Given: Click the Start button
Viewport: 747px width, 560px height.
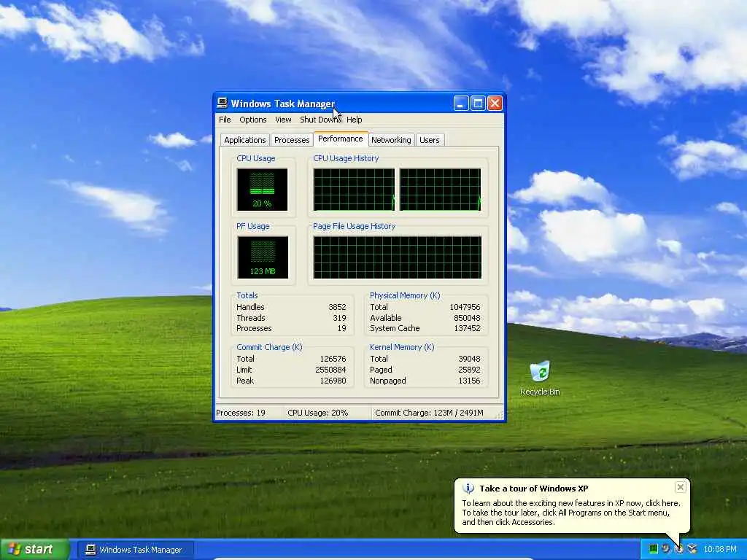Looking at the screenshot, I should point(34,550).
